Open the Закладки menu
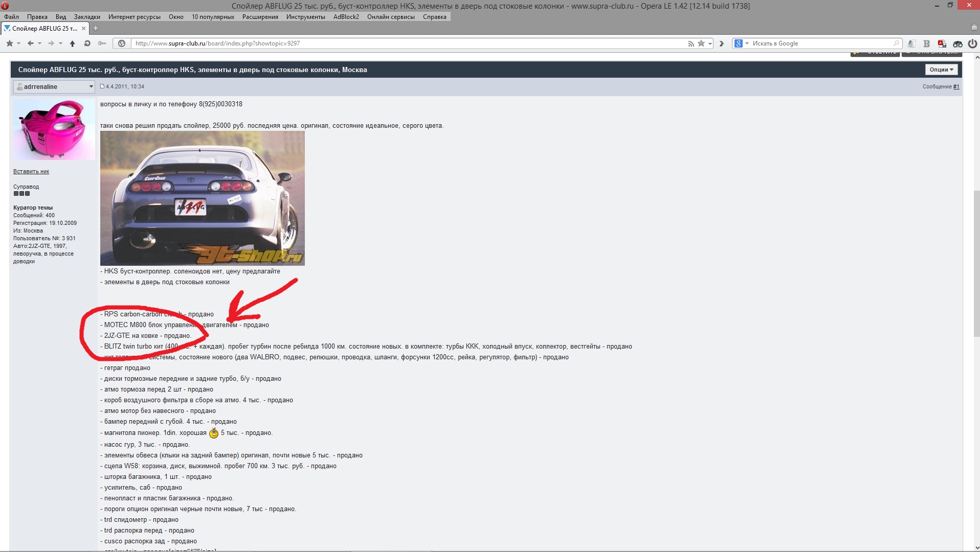Viewport: 980px width, 552px height. [87, 17]
